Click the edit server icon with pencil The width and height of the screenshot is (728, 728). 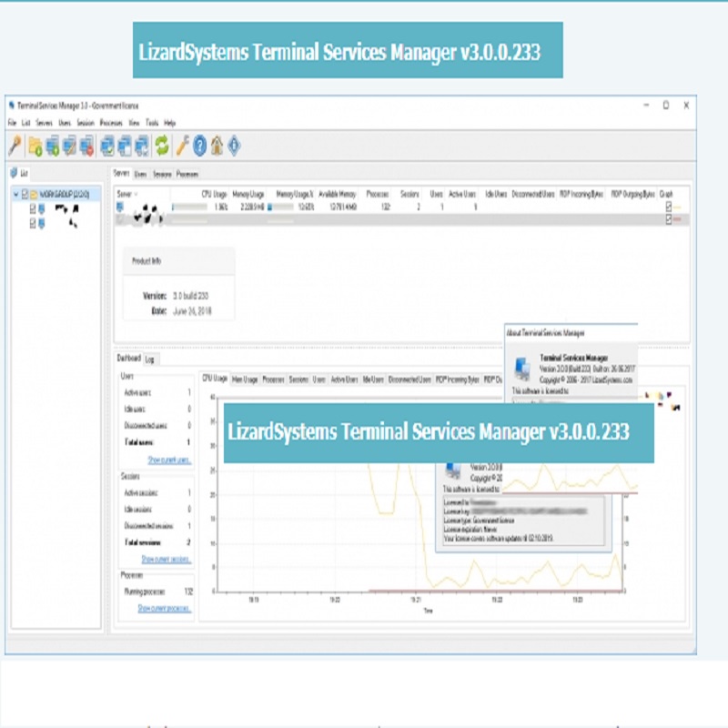click(69, 147)
